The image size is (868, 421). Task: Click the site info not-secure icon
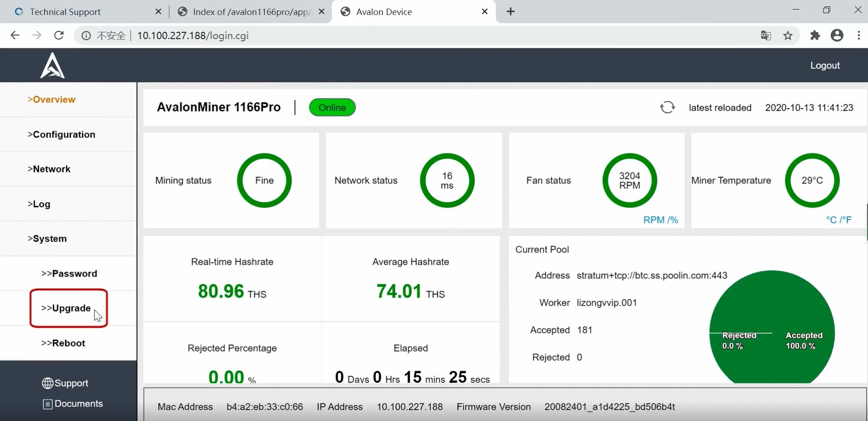coord(86,35)
